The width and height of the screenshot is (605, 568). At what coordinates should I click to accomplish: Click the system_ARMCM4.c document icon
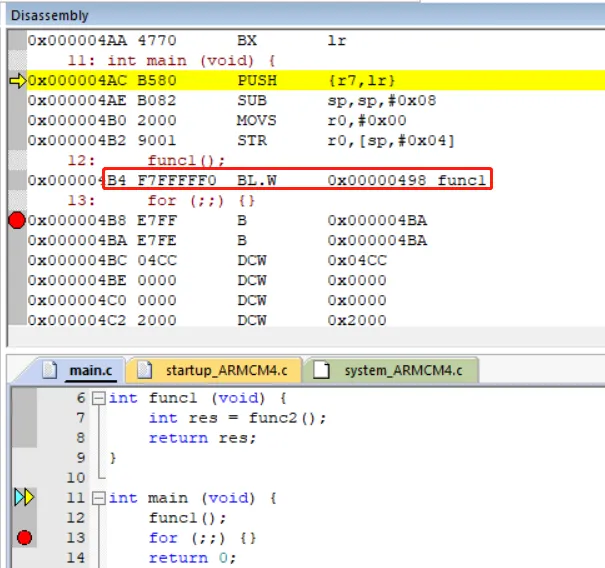tap(321, 370)
